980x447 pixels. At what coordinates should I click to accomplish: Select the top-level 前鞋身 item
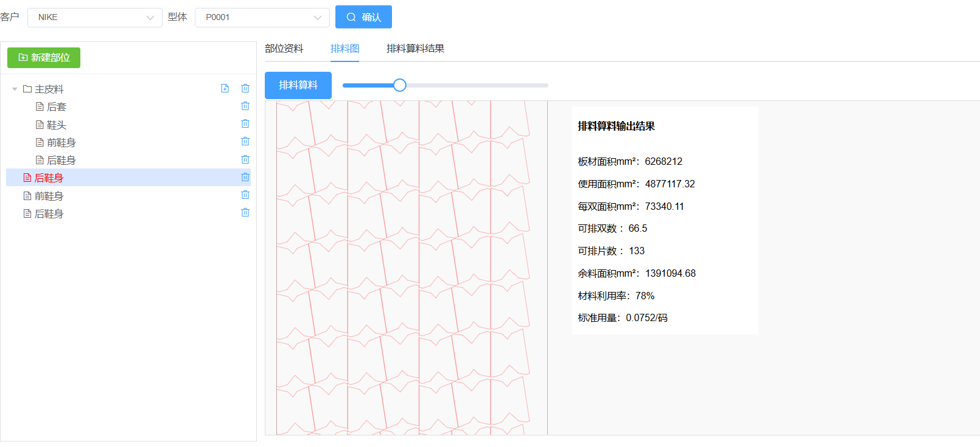click(128, 196)
